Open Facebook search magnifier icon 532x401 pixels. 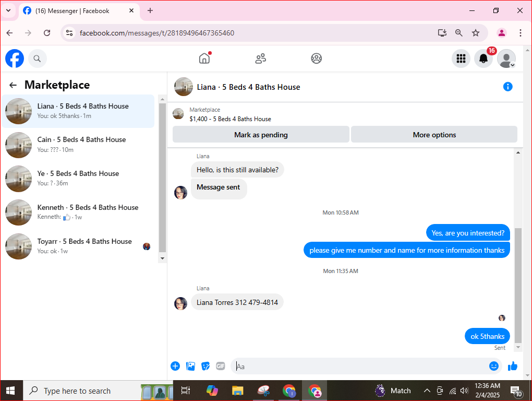[38, 59]
